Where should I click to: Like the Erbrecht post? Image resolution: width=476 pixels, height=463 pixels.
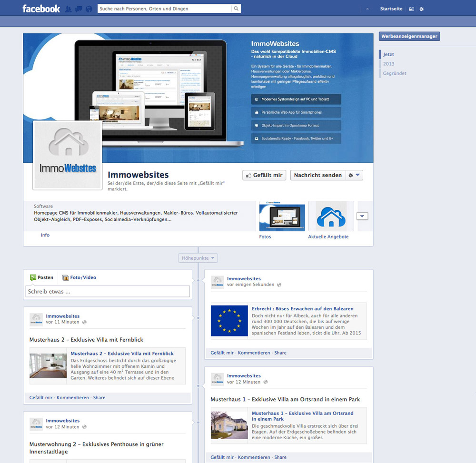(x=222, y=353)
